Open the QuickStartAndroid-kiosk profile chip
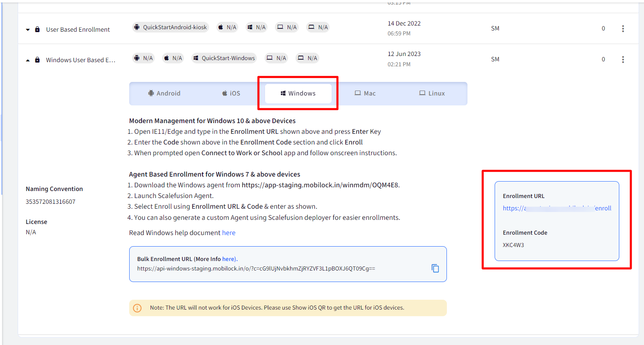644x345 pixels. pos(170,27)
